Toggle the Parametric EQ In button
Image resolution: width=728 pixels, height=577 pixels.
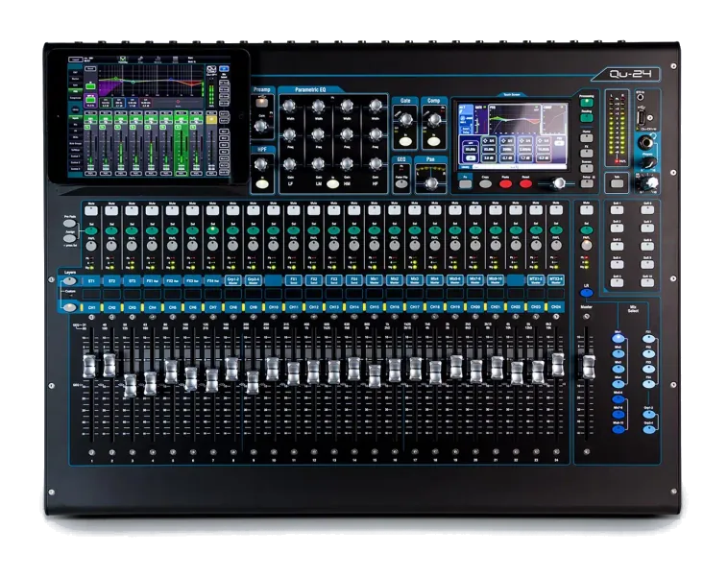tap(332, 183)
